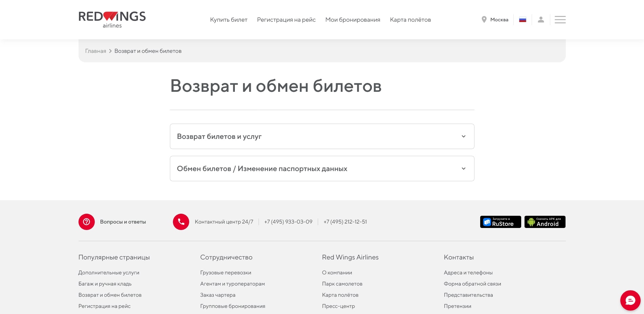Screen dimensions: 644x314
Task: Open the Купить билет menu item
Action: click(229, 19)
